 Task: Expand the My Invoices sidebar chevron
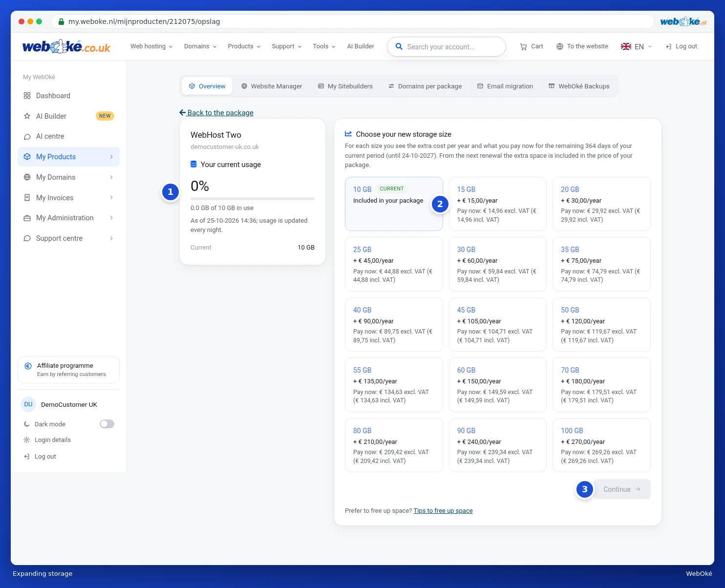[x=111, y=198]
